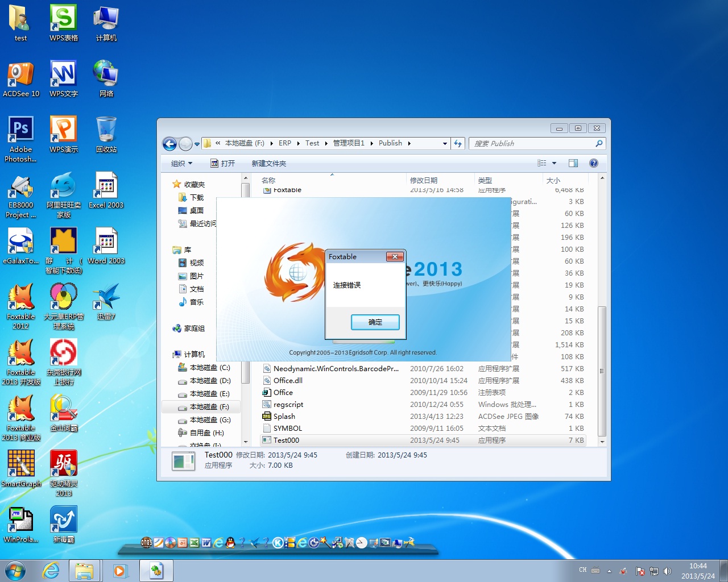The width and height of the screenshot is (728, 582).
Task: Open the WPS表格 desktop shortcut
Action: click(63, 19)
